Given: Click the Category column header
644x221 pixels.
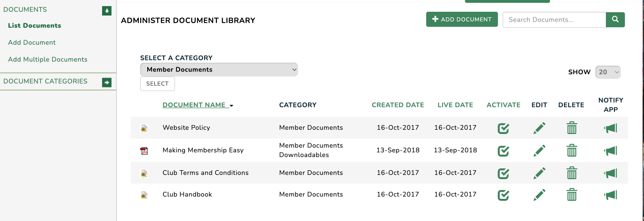Looking at the screenshot, I should pyautogui.click(x=298, y=105).
